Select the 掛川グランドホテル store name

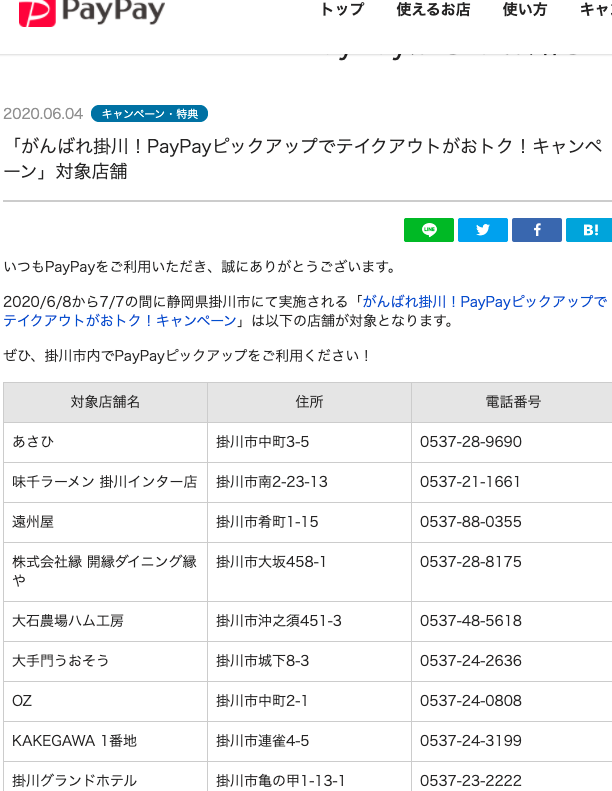click(x=75, y=780)
